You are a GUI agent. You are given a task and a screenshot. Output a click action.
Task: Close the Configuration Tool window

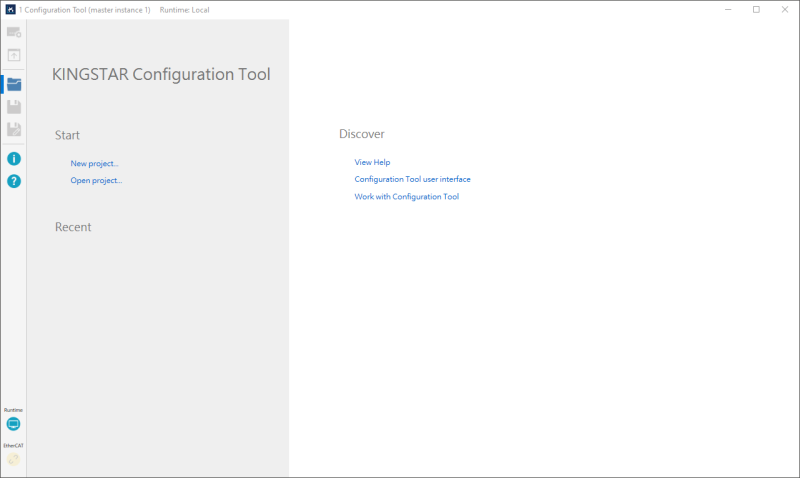tap(784, 10)
